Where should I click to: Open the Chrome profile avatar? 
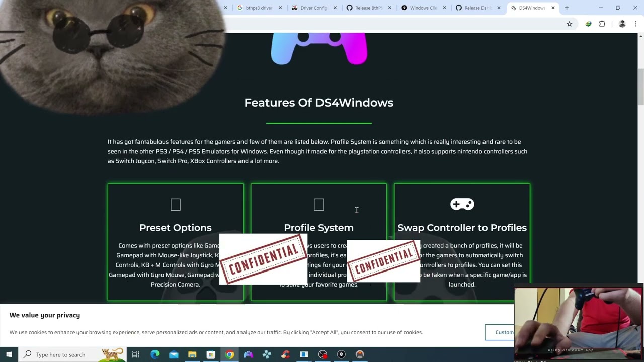click(622, 24)
